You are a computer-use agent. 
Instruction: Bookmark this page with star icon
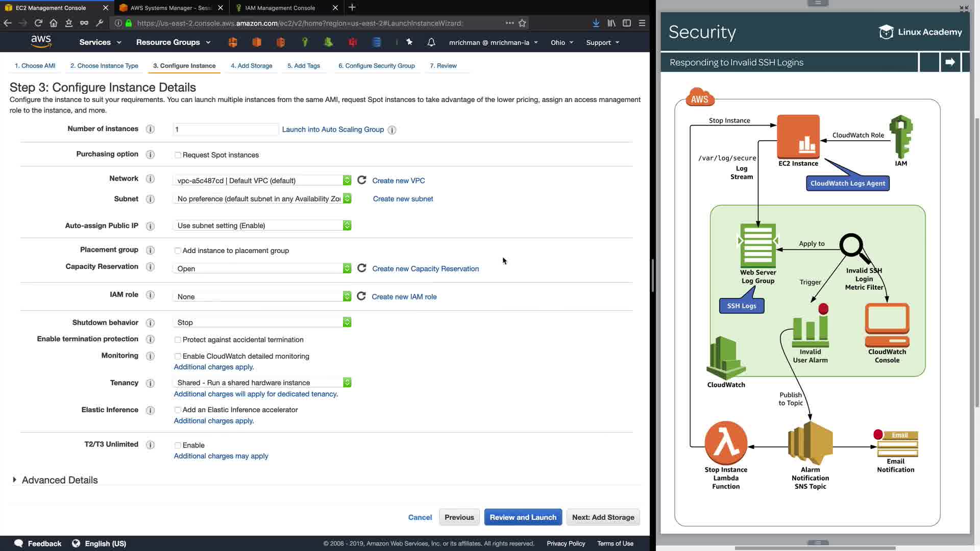pos(522,23)
